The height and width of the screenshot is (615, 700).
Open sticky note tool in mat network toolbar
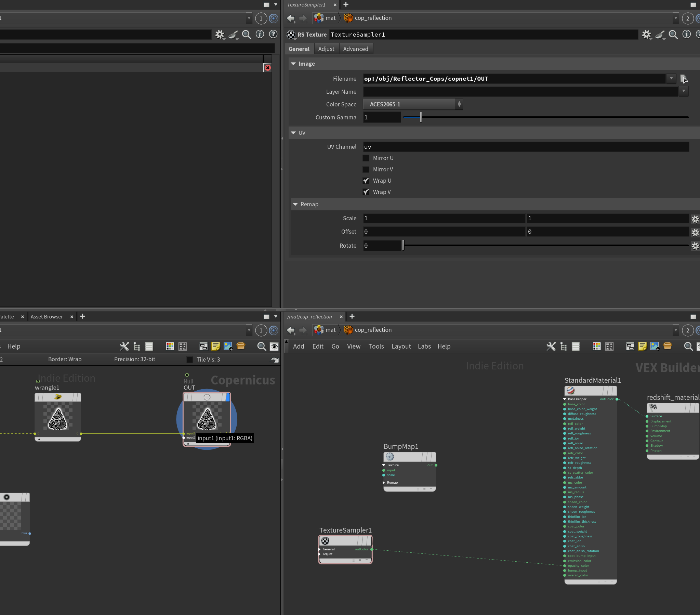643,346
